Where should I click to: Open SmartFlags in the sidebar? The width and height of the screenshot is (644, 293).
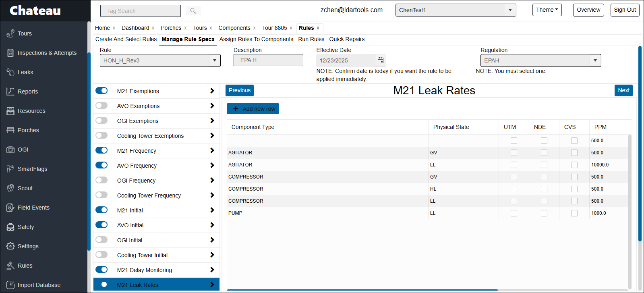pos(32,169)
